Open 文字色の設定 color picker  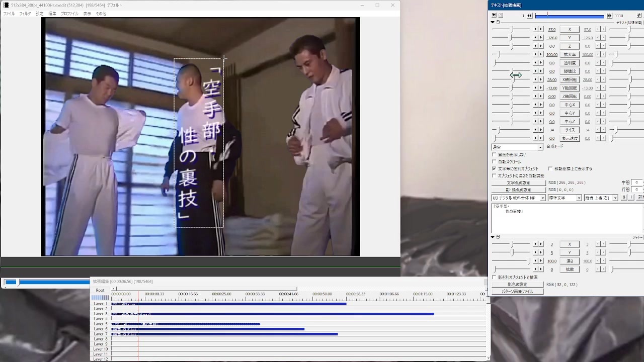click(518, 183)
